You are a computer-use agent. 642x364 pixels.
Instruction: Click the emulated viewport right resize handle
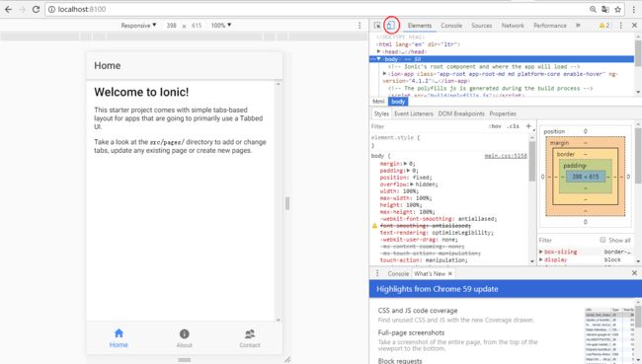(287, 203)
